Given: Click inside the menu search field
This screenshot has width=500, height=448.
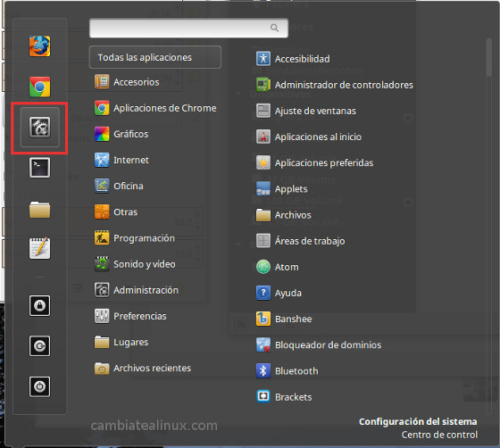Looking at the screenshot, I should point(188,28).
